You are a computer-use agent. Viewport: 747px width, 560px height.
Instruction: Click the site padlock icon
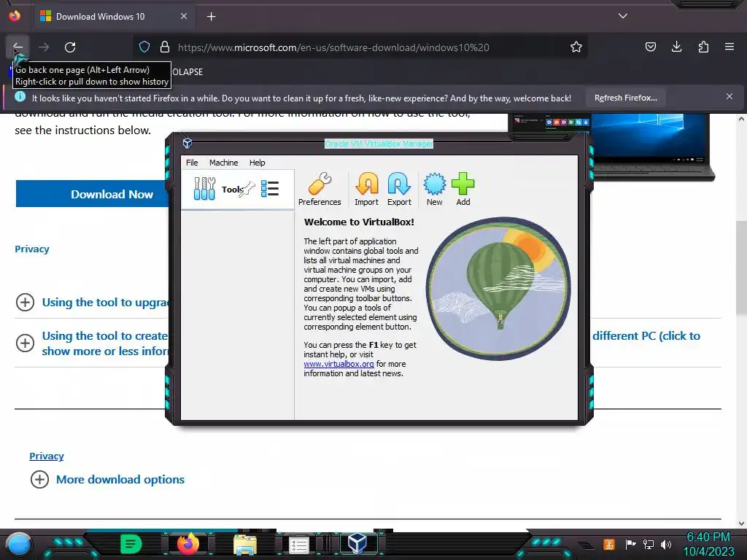click(x=165, y=47)
